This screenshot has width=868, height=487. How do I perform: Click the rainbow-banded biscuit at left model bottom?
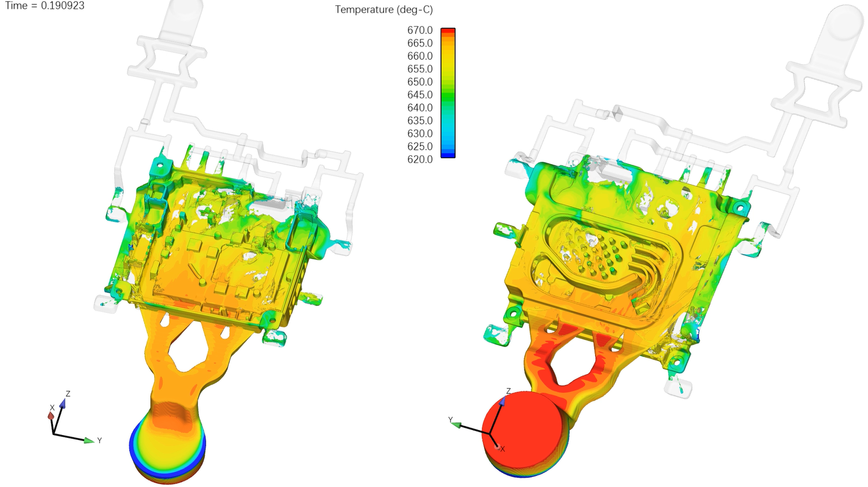(x=168, y=448)
